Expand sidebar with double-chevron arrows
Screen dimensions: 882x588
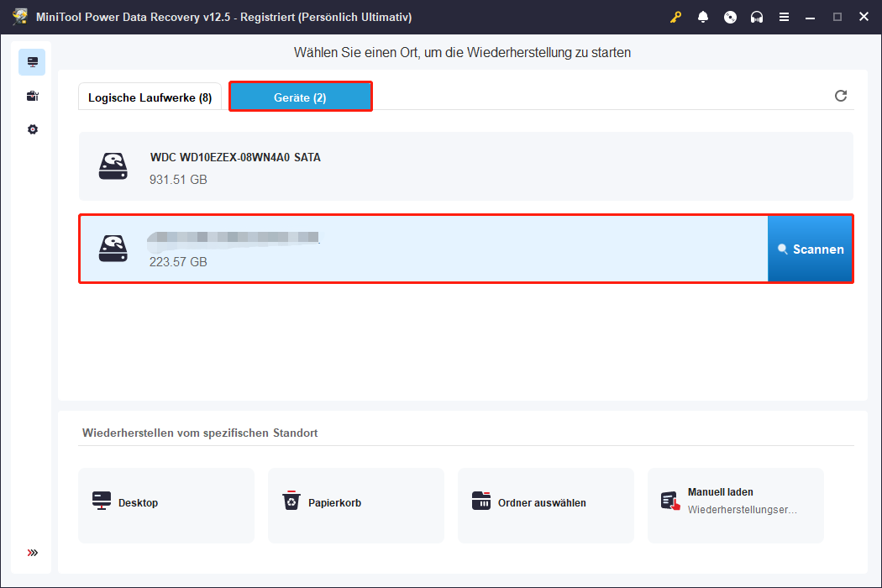[33, 553]
